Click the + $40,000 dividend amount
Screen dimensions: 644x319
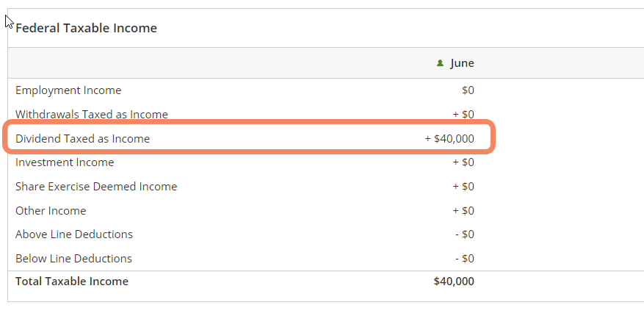tap(449, 138)
